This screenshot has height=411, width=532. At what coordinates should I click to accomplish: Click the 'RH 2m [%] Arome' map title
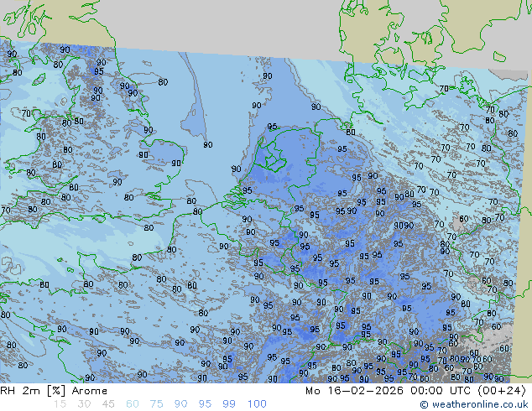54,391
